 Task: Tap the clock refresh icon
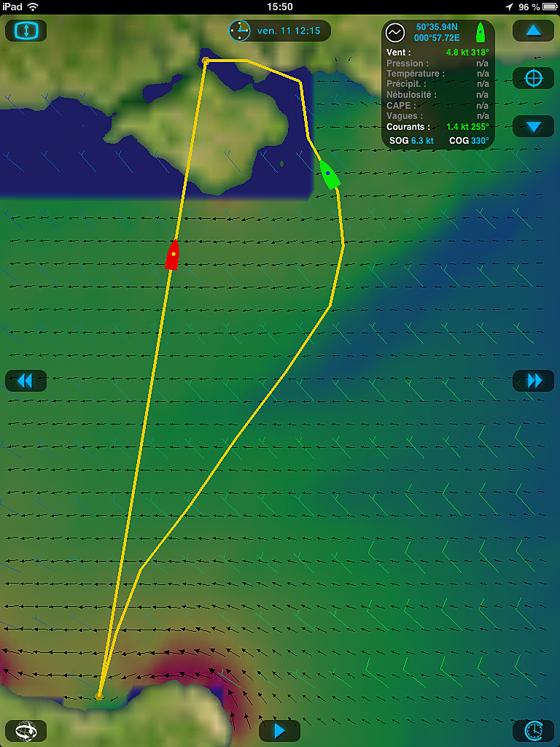click(x=533, y=730)
